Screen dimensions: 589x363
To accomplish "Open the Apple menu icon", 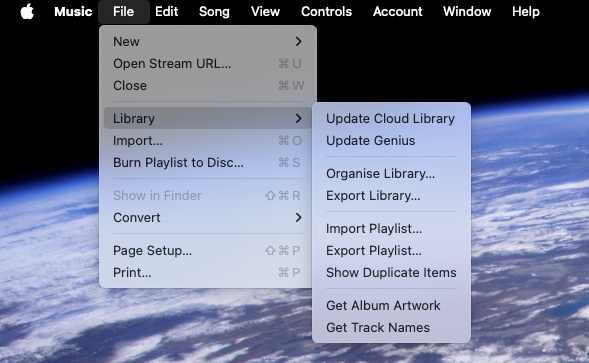I will [27, 11].
